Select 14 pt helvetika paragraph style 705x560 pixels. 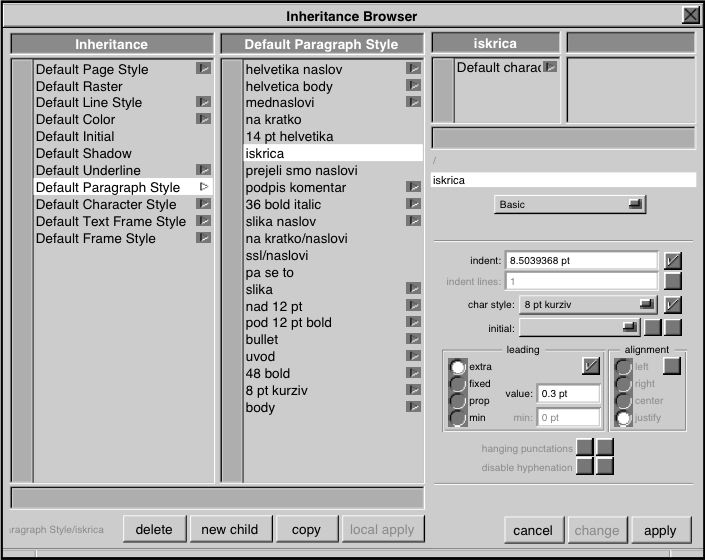click(333, 136)
